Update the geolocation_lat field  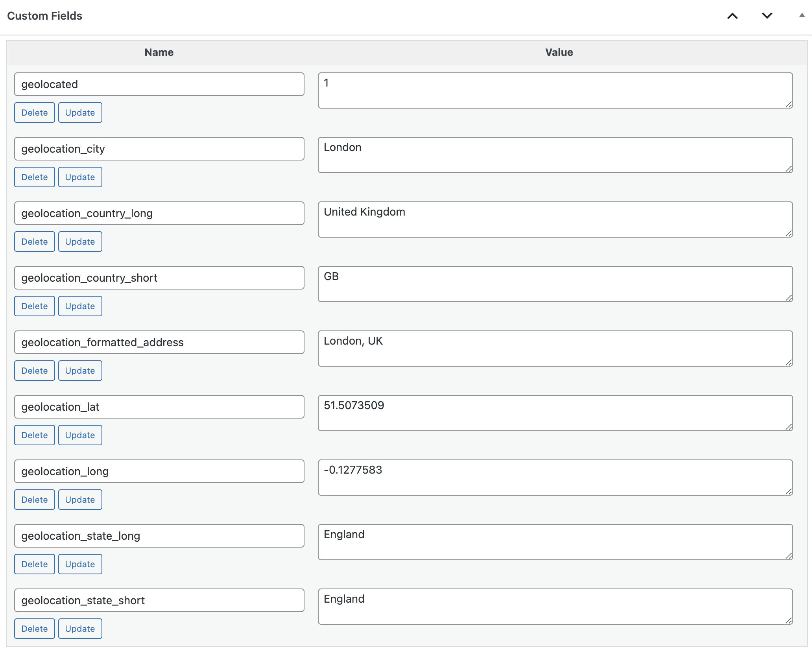point(80,435)
